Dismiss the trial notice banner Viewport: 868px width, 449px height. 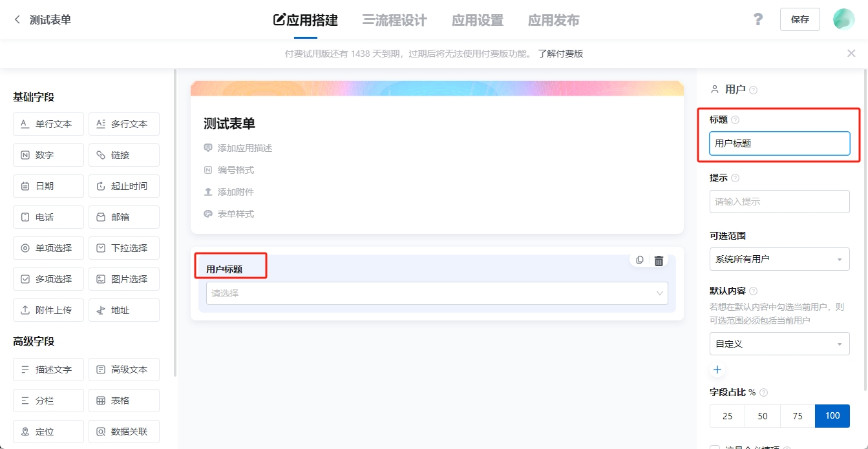pos(851,54)
